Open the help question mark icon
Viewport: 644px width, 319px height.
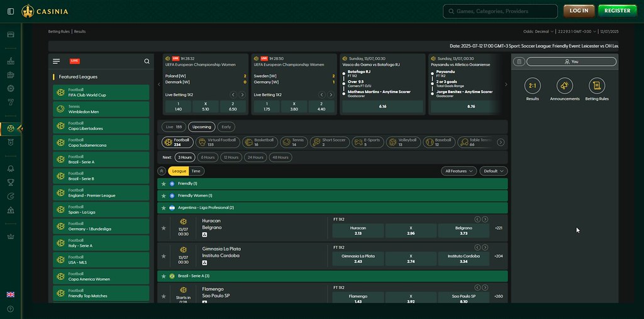point(11,309)
